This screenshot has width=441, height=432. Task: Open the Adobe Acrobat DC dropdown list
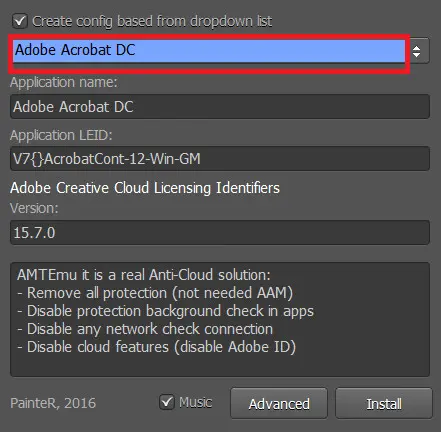pyautogui.click(x=209, y=51)
